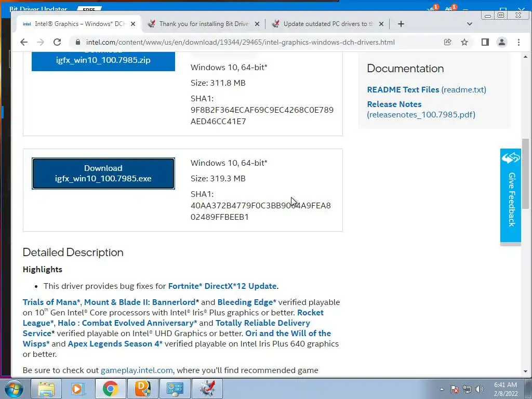The height and width of the screenshot is (399, 532).
Task: Open the Chrome profile avatar
Action: (502, 42)
